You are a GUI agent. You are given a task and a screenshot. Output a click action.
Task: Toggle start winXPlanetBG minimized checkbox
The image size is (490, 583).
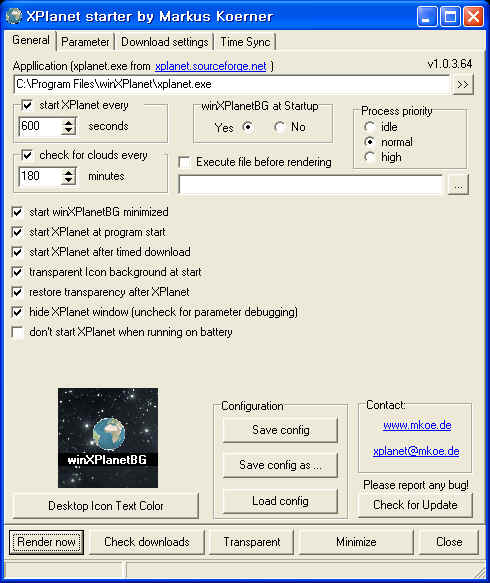[17, 212]
